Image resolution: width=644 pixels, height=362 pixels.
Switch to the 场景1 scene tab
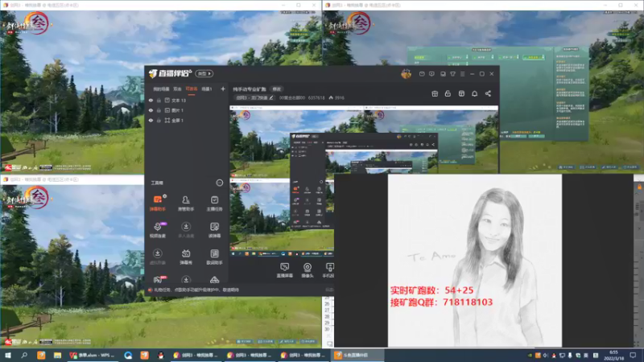[x=207, y=89]
